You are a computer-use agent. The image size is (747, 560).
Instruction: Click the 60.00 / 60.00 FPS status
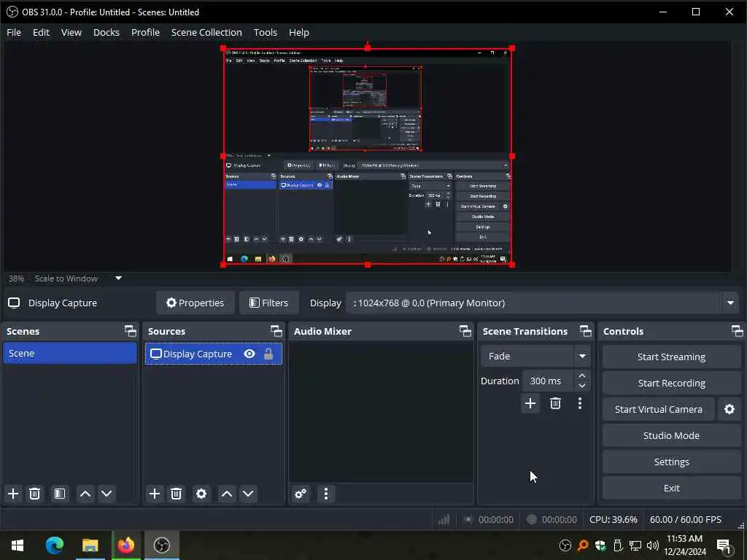coord(686,519)
